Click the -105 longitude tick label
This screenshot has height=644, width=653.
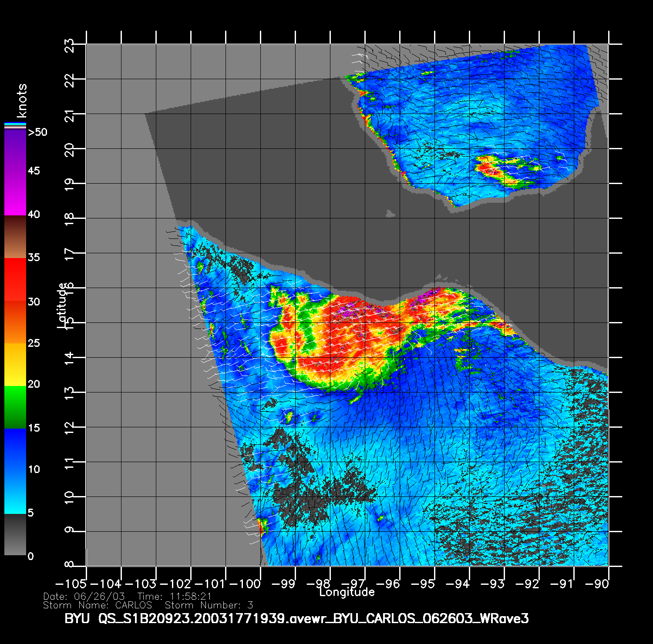tap(71, 584)
